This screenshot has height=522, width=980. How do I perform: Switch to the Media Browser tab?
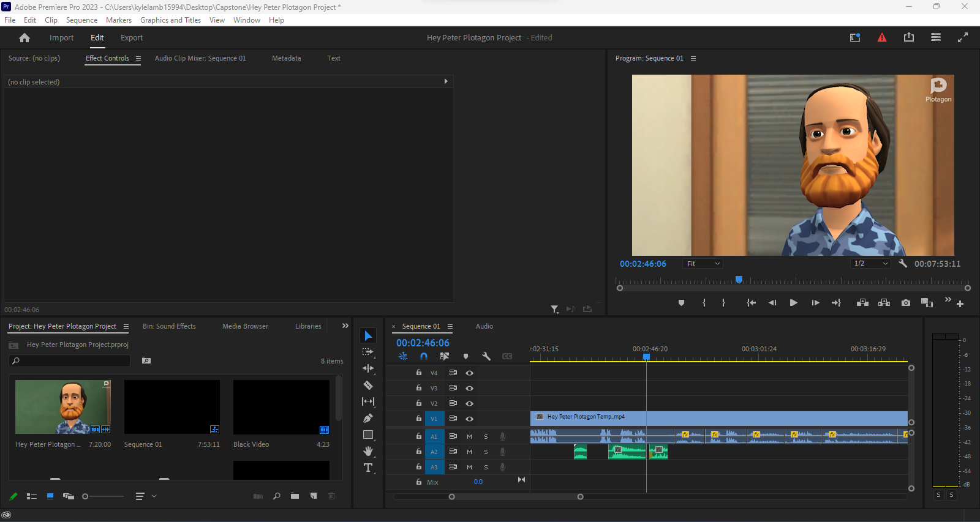pos(245,327)
